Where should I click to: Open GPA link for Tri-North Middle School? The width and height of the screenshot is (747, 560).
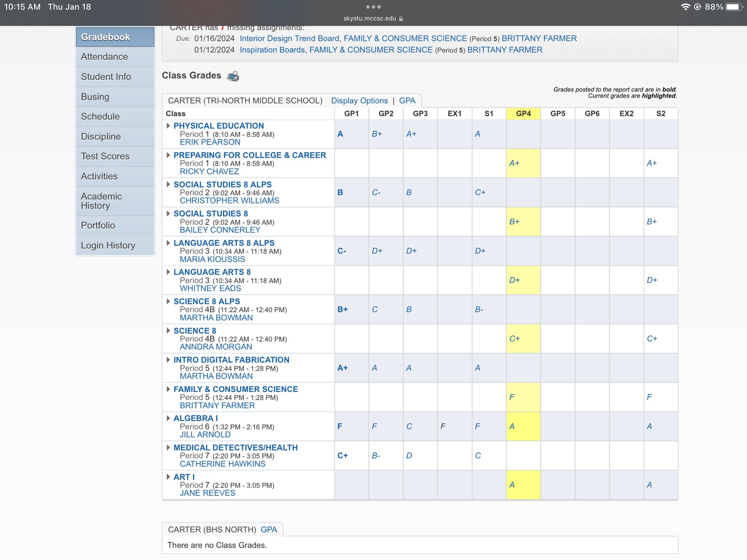[x=407, y=101]
